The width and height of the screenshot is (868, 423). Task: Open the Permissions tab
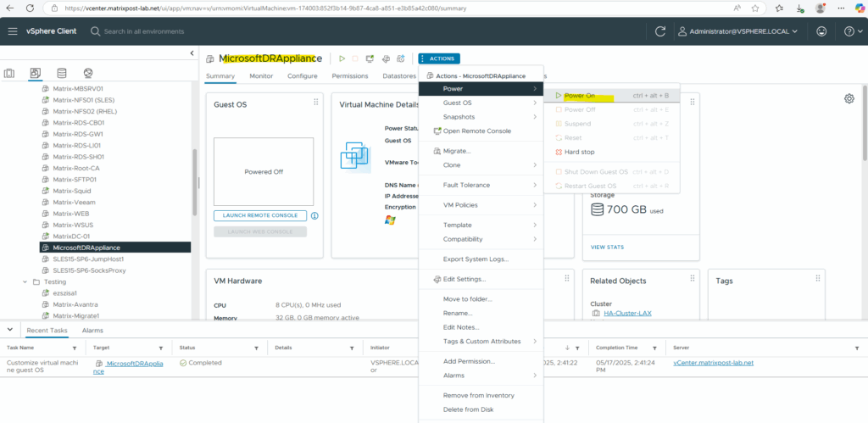[x=350, y=75]
